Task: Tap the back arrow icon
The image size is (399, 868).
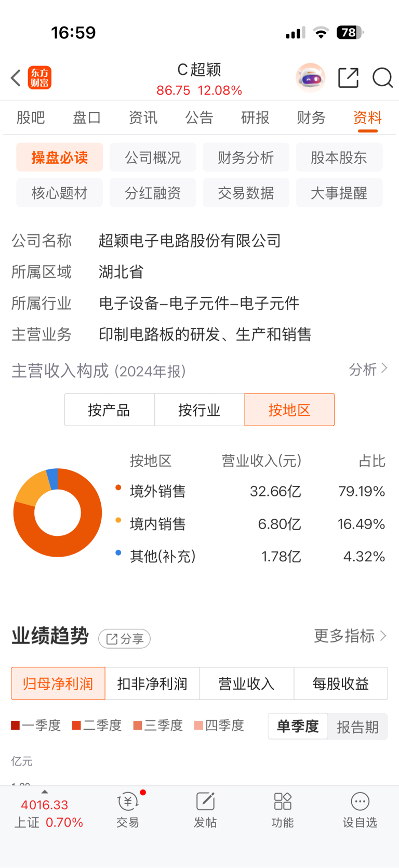Action: (x=16, y=78)
